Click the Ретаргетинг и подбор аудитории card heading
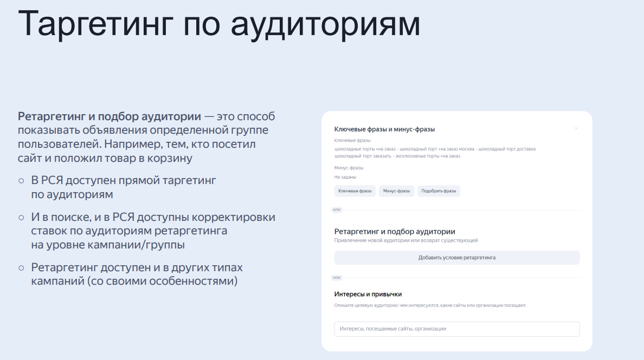Image resolution: width=644 pixels, height=360 pixels. pyautogui.click(x=395, y=232)
